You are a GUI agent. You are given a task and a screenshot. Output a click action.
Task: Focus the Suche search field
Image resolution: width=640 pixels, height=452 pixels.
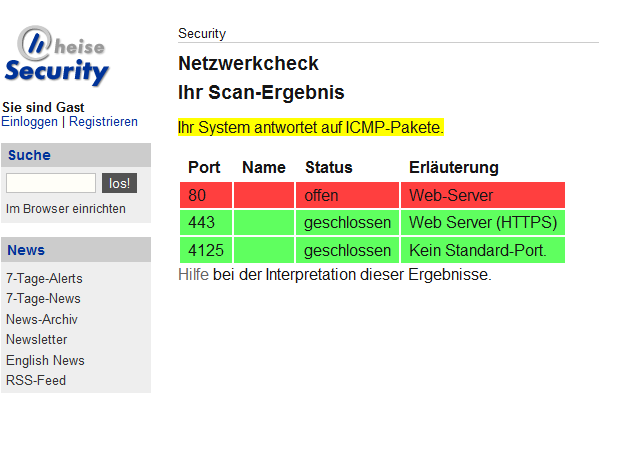click(51, 183)
